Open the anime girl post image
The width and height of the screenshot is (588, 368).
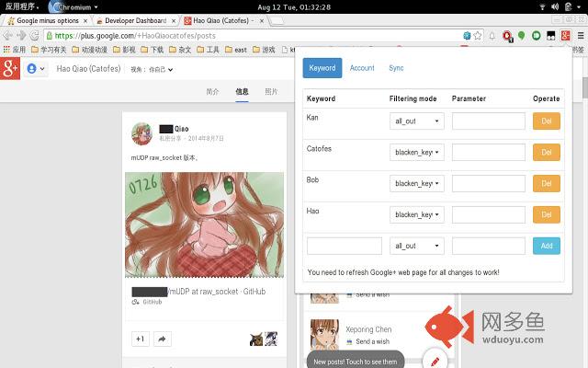204,224
